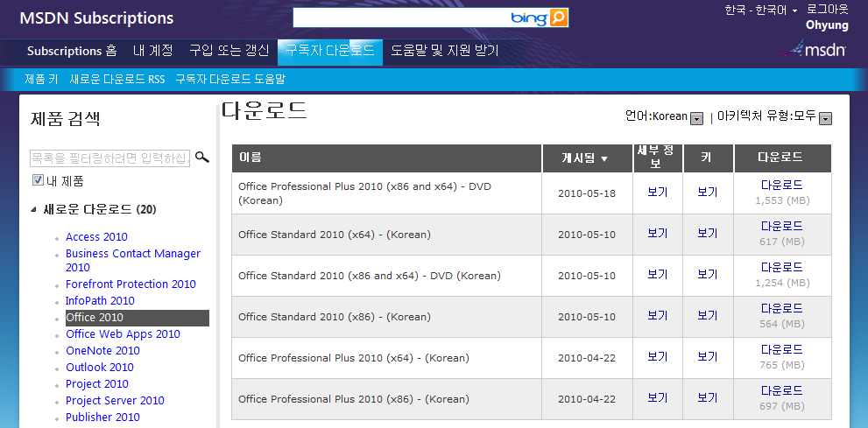Click the product filter input field

[x=109, y=158]
